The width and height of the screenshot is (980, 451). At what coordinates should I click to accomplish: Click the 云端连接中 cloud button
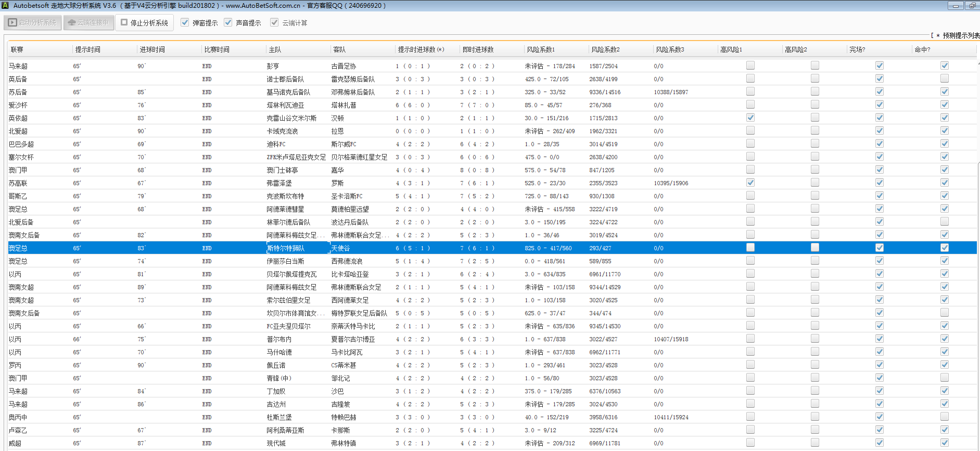(x=88, y=23)
